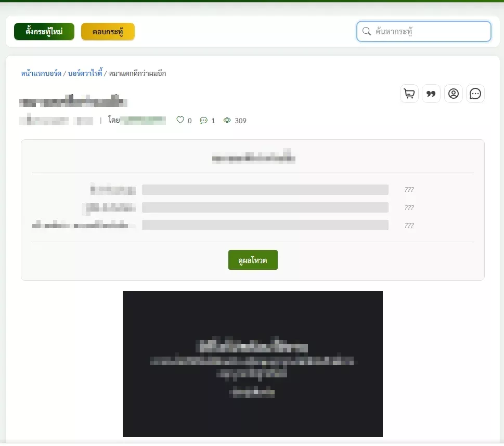Click the magnifying glass search icon

[x=366, y=31]
